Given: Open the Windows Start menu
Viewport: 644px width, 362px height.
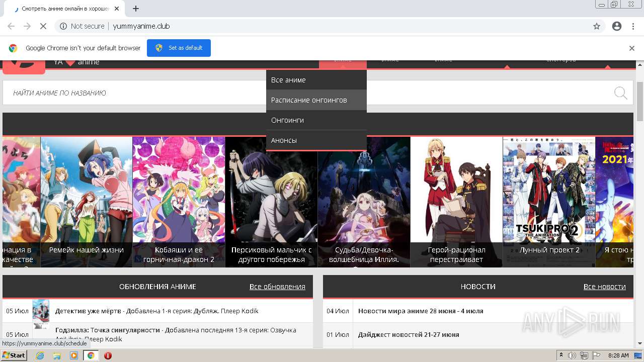Looking at the screenshot, I should [x=14, y=355].
